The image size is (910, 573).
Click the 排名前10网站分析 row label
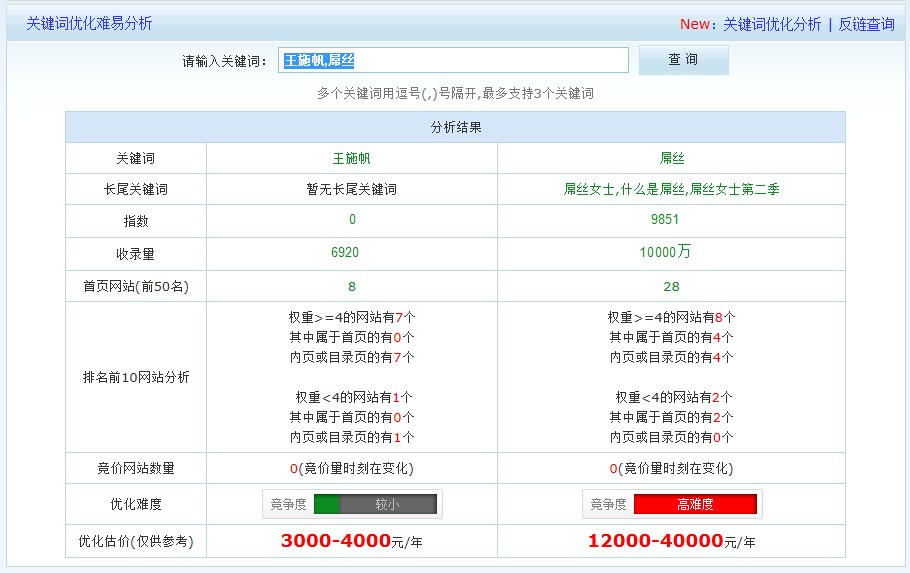[136, 377]
